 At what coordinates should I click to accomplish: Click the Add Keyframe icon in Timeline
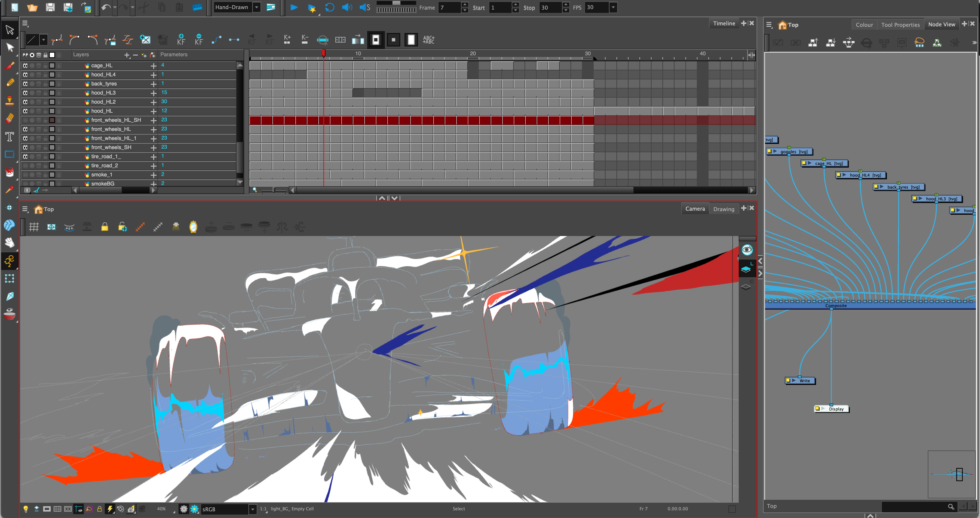click(x=181, y=39)
